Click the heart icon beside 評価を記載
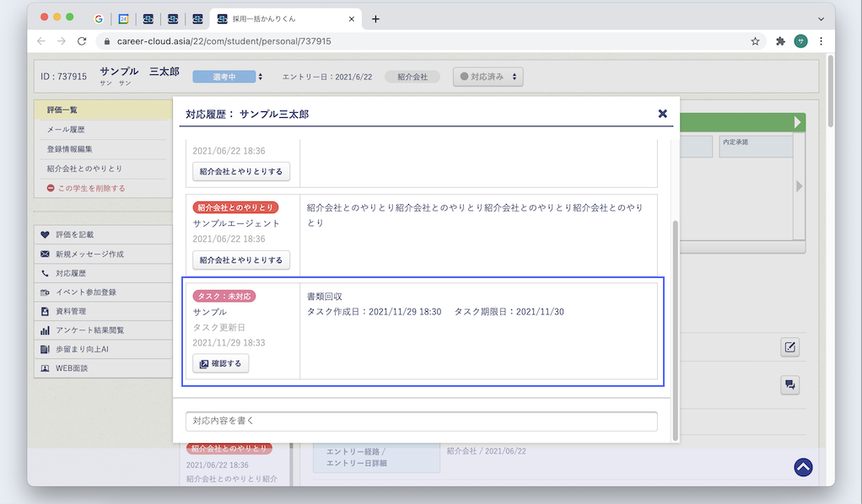 click(x=45, y=235)
